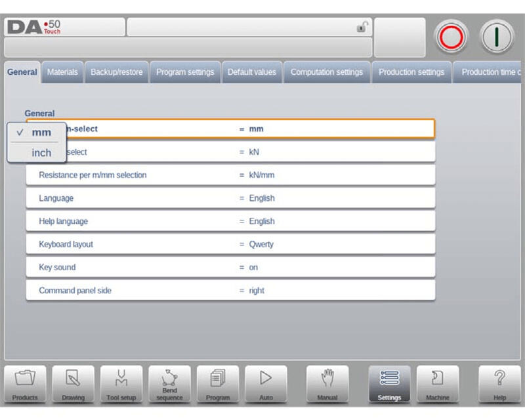Toggle the Key sound setting
The height and width of the screenshot is (420, 525).
click(x=230, y=267)
